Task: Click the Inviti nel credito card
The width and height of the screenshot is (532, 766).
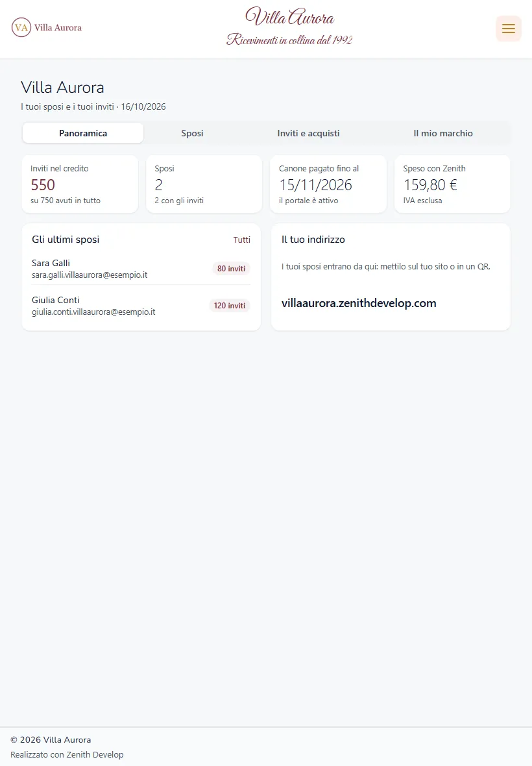Action: click(80, 184)
